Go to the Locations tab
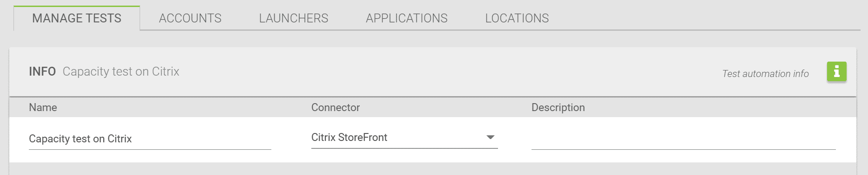This screenshot has height=175, width=868. 517,18
